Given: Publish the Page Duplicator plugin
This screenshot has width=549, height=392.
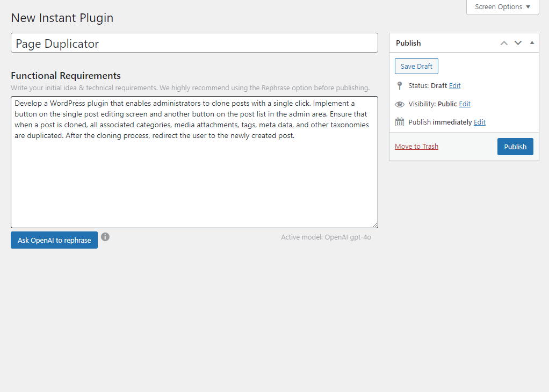Looking at the screenshot, I should click(x=515, y=146).
